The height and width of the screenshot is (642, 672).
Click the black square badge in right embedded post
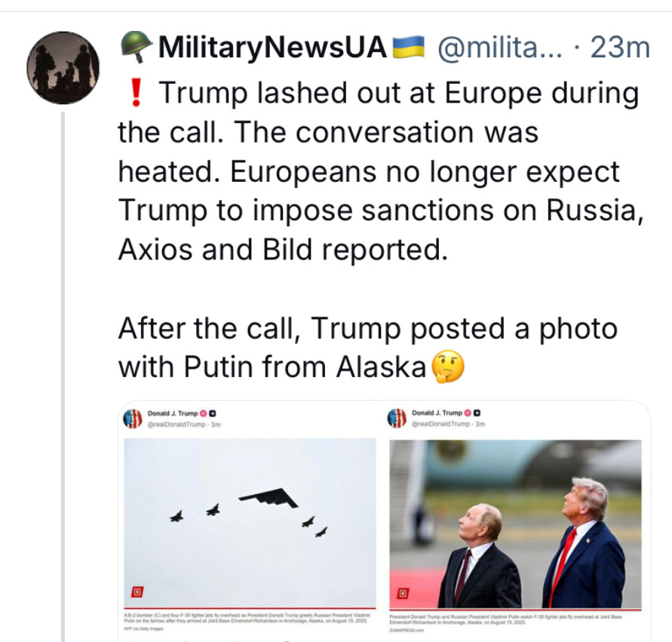tap(476, 413)
